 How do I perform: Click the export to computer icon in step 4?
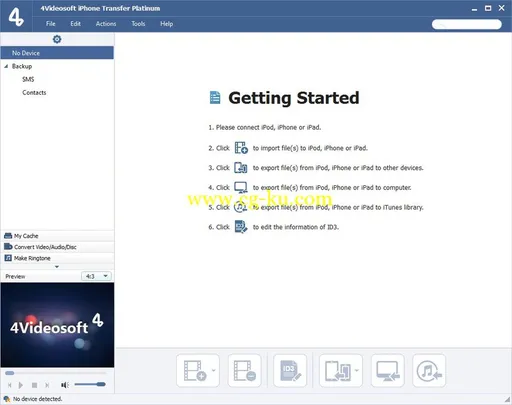coord(241,187)
